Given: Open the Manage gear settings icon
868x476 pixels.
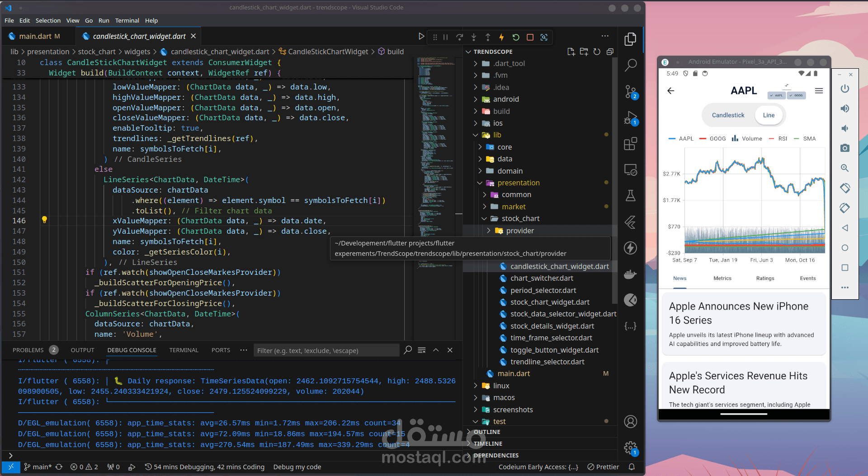Looking at the screenshot, I should click(630, 448).
